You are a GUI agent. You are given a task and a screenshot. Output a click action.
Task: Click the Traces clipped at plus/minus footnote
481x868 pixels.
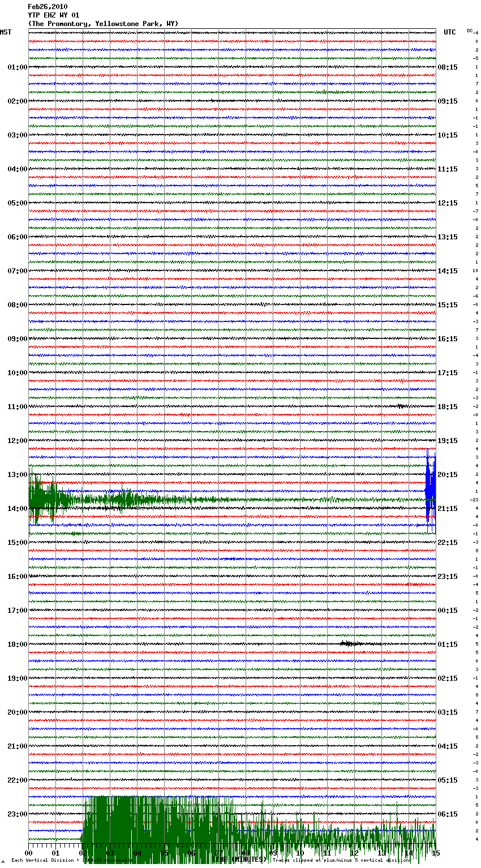(342, 861)
